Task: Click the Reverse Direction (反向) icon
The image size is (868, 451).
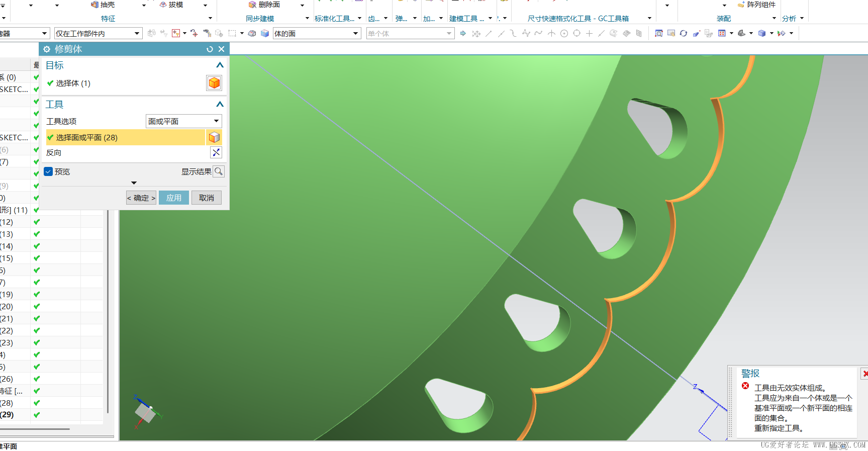Action: point(216,152)
